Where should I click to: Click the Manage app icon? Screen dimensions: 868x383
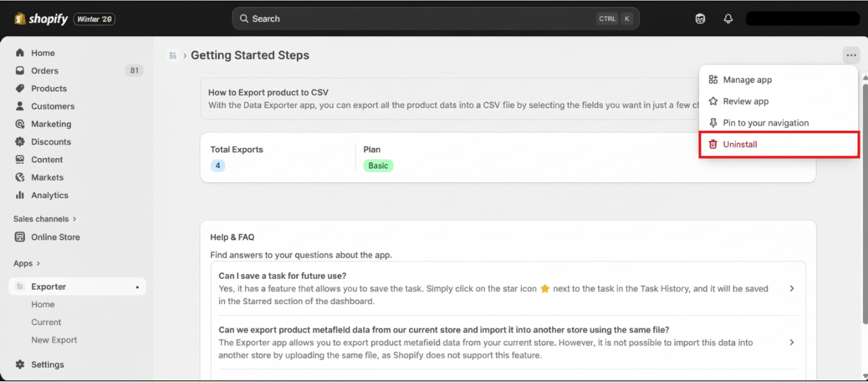click(713, 79)
